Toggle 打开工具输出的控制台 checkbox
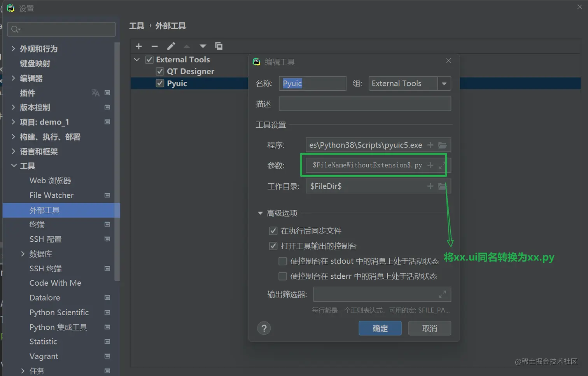 (273, 246)
